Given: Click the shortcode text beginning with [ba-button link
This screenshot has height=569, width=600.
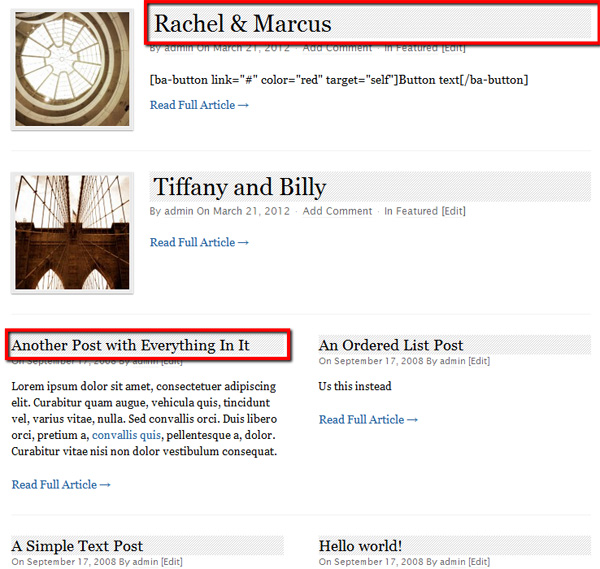Looking at the screenshot, I should pos(339,80).
